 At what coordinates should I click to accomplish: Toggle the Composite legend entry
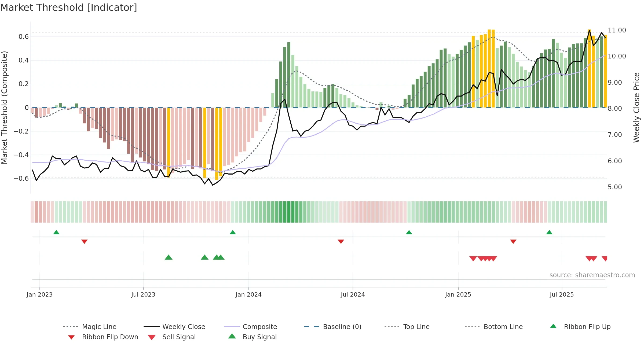250,327
